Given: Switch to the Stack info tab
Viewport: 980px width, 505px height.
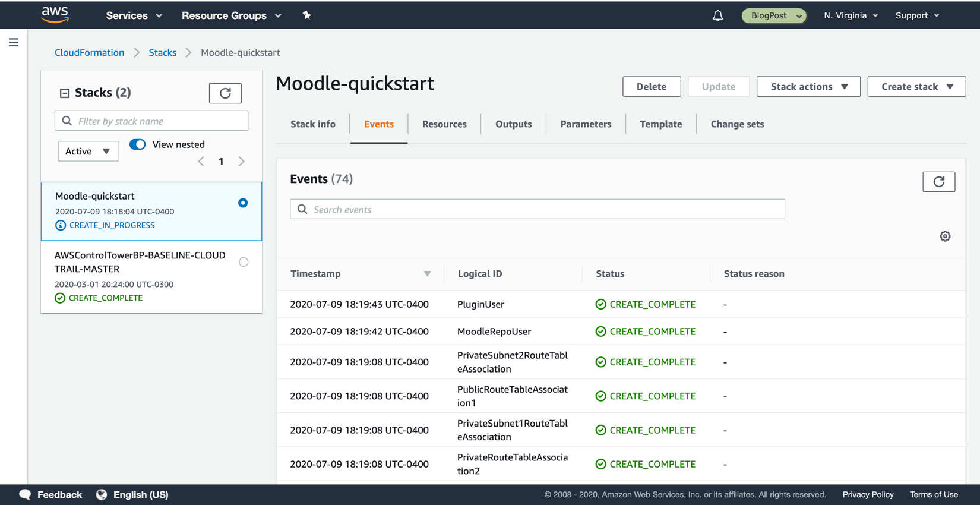Looking at the screenshot, I should (x=313, y=124).
